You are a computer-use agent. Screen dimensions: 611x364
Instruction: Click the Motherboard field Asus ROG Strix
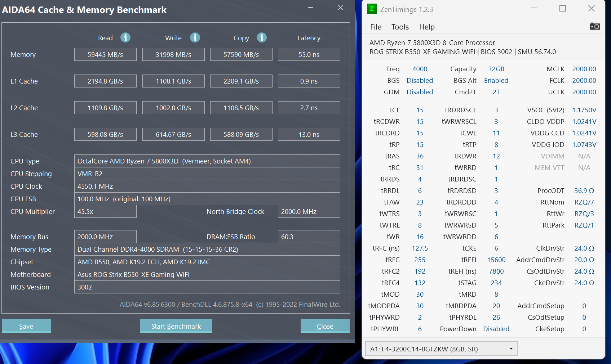207,274
